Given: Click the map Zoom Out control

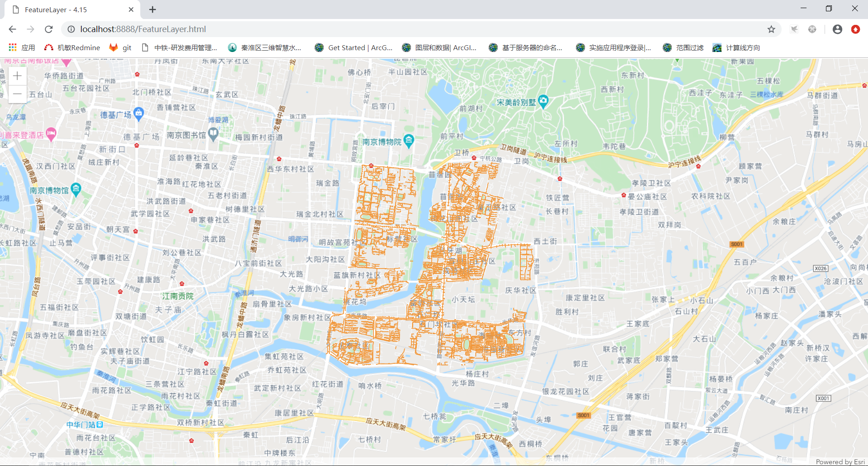Looking at the screenshot, I should click(x=17, y=94).
